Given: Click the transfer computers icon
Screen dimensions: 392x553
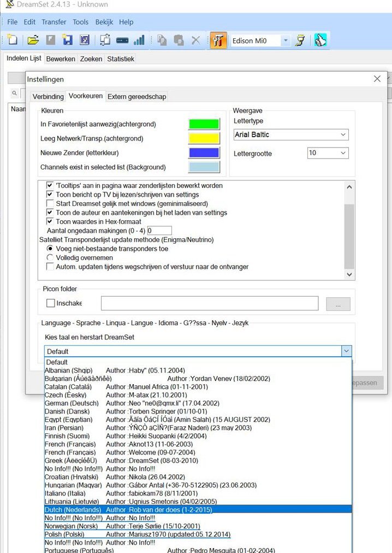Looking at the screenshot, I should 105,40.
